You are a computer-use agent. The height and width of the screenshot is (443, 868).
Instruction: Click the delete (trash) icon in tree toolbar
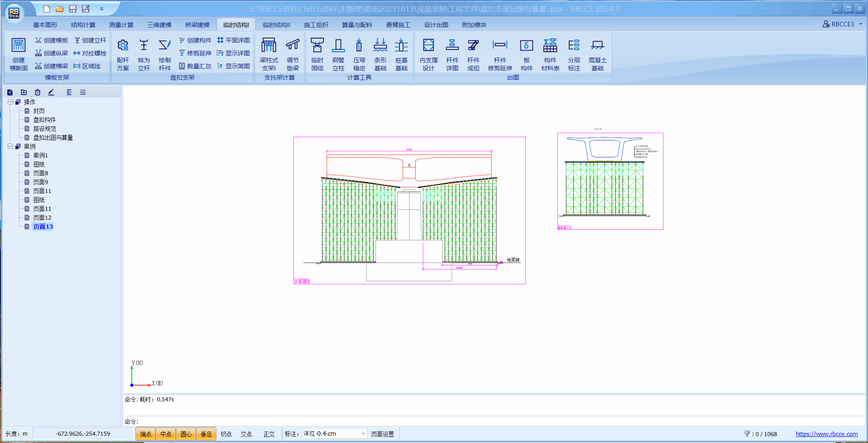(38, 92)
